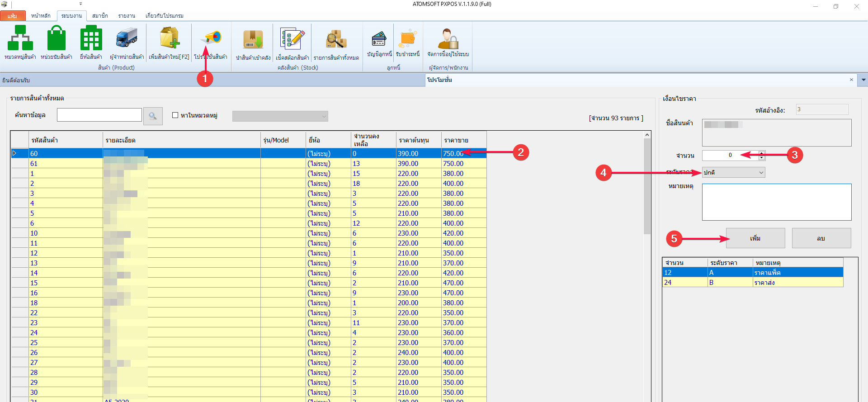Open the จัดการชื่อผู้ใช้ระบบ user management icon
This screenshot has height=402, width=868.
448,43
